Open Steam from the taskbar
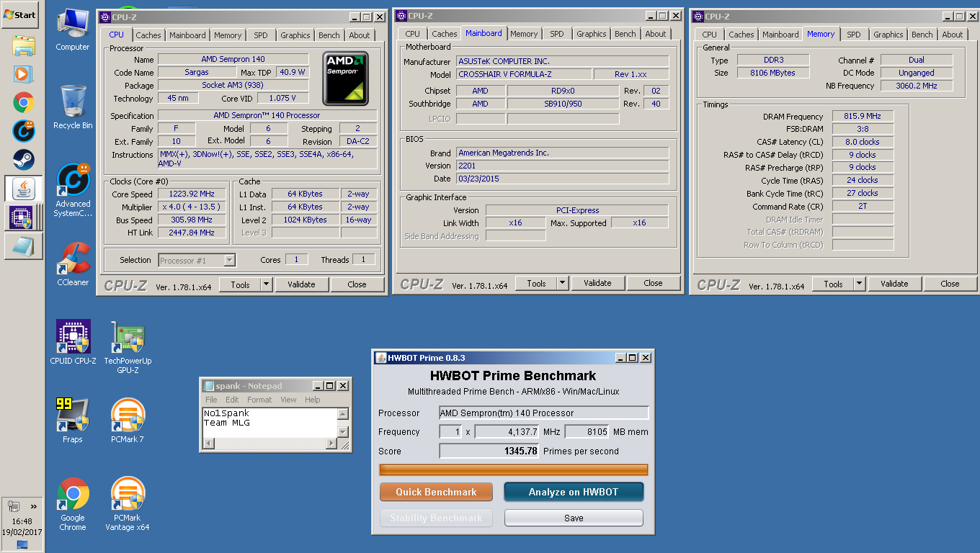 [x=23, y=159]
